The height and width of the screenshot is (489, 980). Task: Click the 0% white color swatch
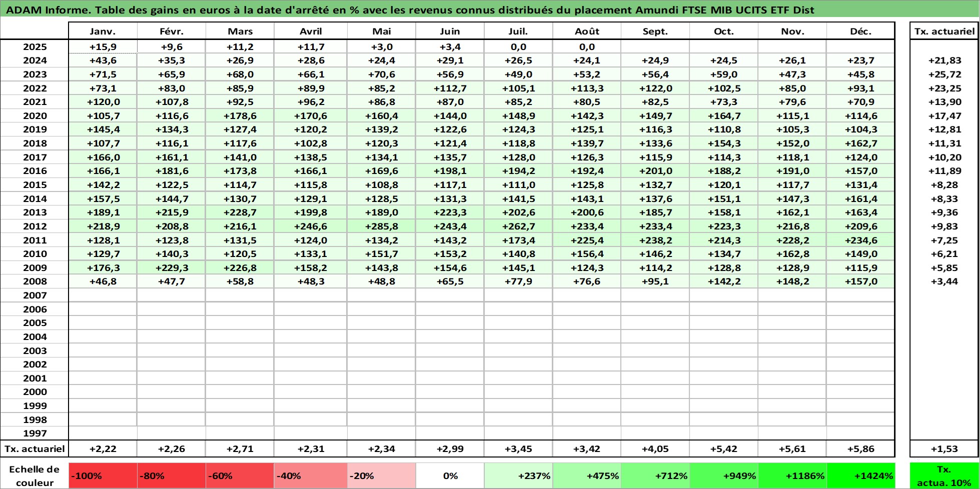(450, 475)
